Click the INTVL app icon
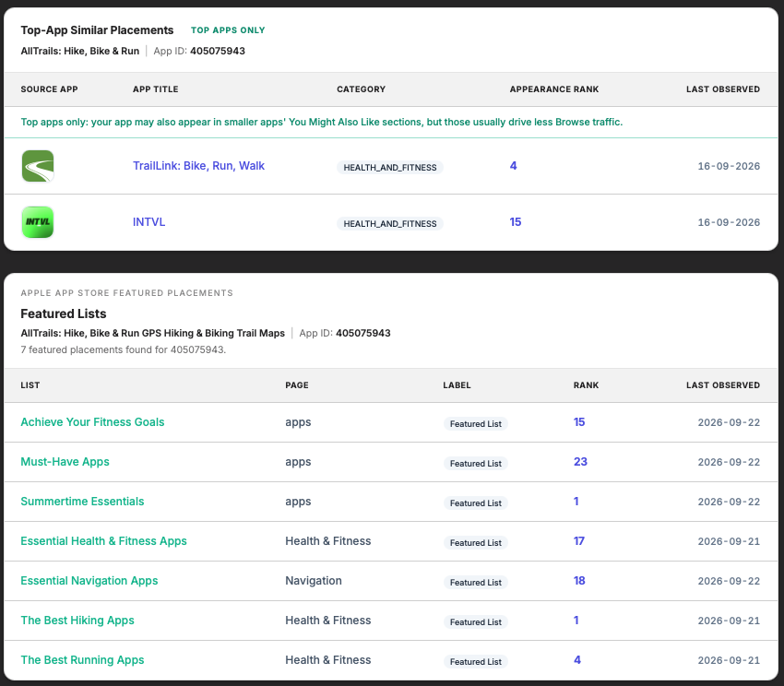Viewport: 784px width, 686px height. pyautogui.click(x=38, y=222)
